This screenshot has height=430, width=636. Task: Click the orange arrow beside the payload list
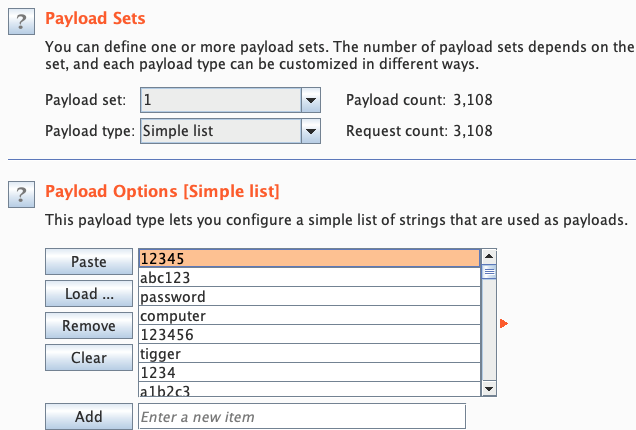(505, 323)
